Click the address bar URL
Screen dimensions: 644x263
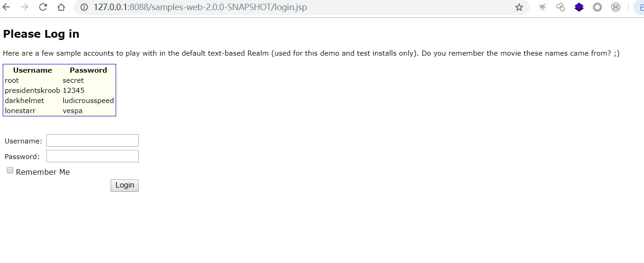[200, 7]
